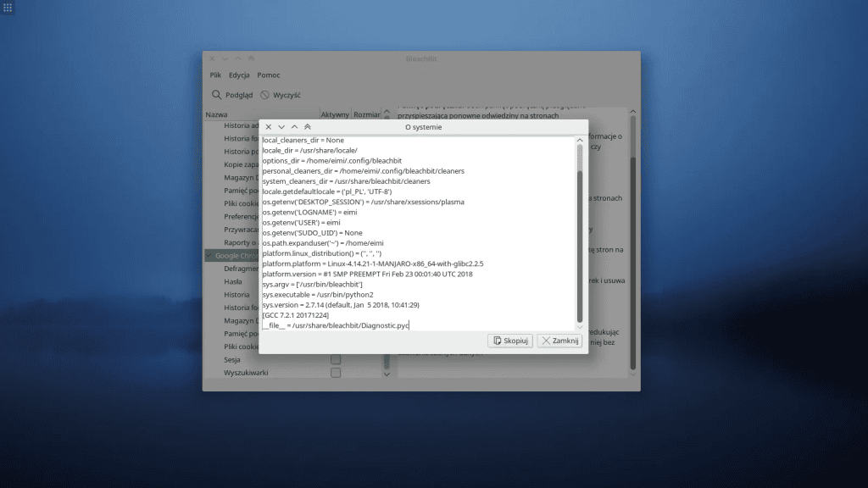Open the Pomoc menu
Image resolution: width=868 pixels, height=488 pixels.
coord(269,75)
